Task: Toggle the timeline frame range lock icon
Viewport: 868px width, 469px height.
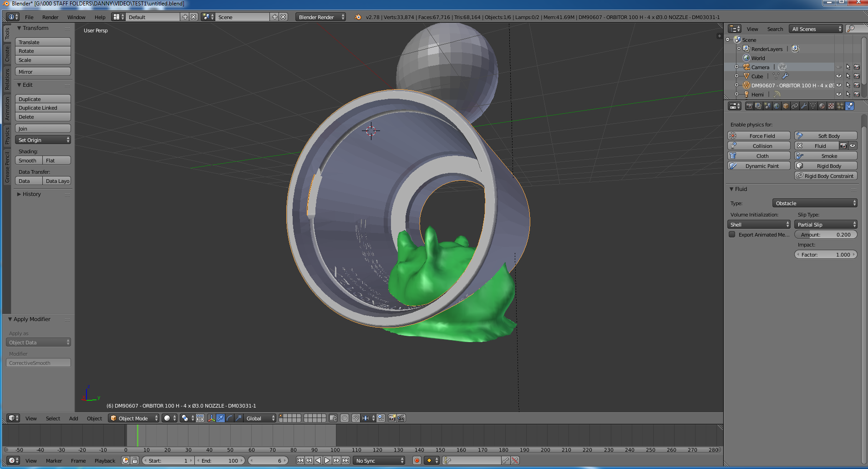Action: [135, 460]
